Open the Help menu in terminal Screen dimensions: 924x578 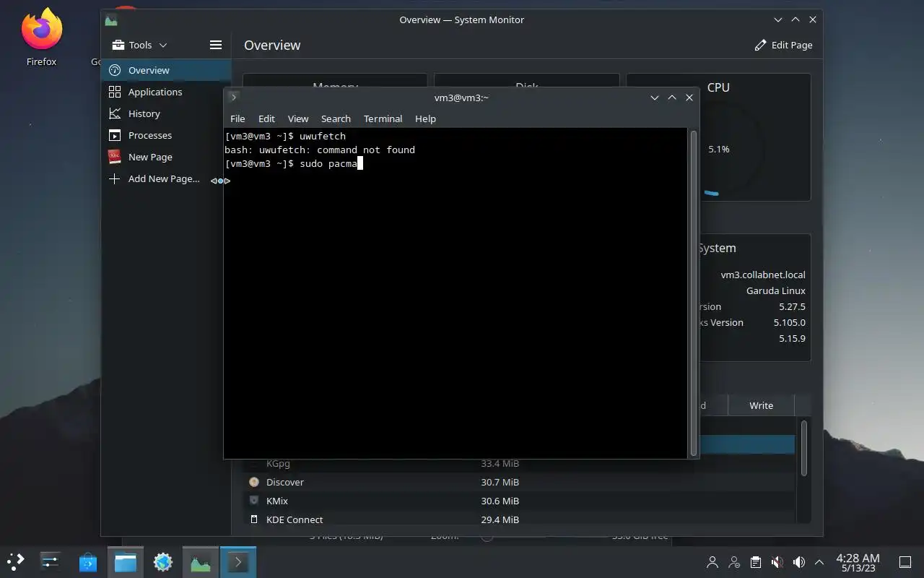425,118
